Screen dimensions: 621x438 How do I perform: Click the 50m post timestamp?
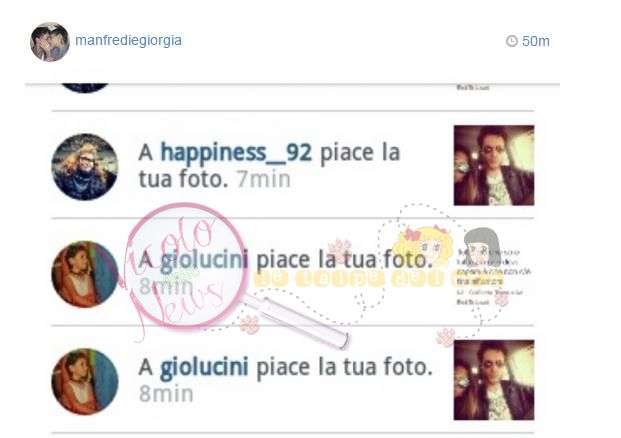(x=535, y=41)
